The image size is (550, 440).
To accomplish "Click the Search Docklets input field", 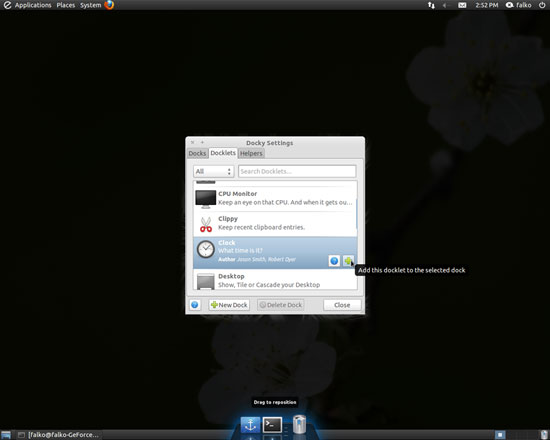I will click(297, 171).
